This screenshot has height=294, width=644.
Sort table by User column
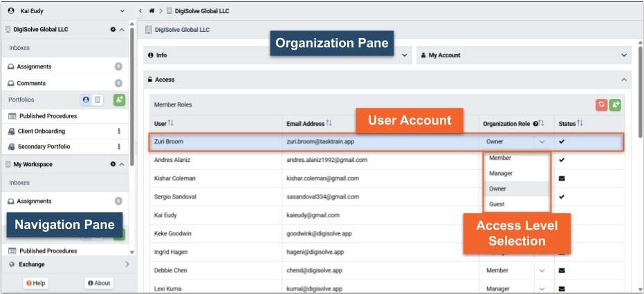click(x=172, y=124)
